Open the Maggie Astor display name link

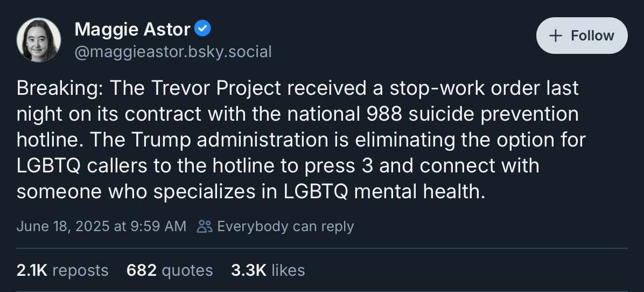(x=132, y=29)
